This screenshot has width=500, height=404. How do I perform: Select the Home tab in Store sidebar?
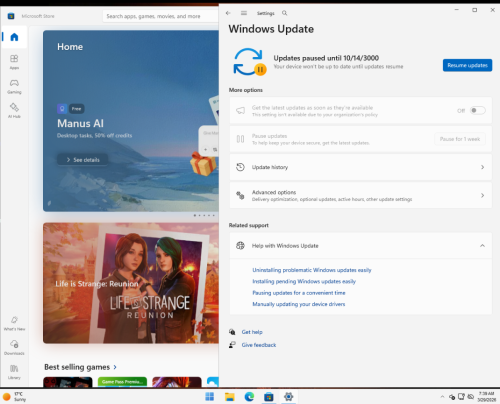pyautogui.click(x=14, y=37)
